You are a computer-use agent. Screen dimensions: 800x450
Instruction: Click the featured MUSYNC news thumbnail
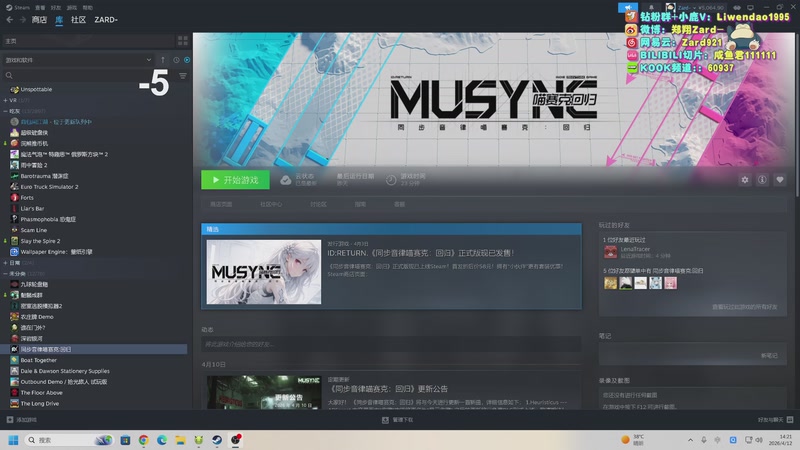click(x=264, y=272)
